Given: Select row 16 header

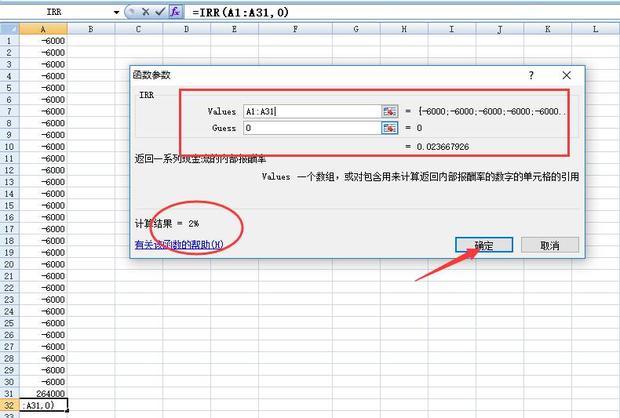Looking at the screenshot, I should point(9,217).
